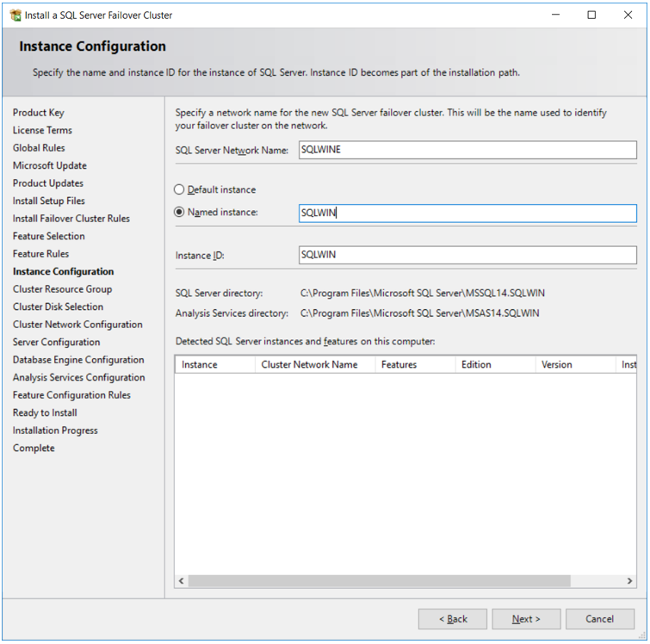The image size is (650, 644).
Task: Select Product Key step in sidebar
Action: 39,113
